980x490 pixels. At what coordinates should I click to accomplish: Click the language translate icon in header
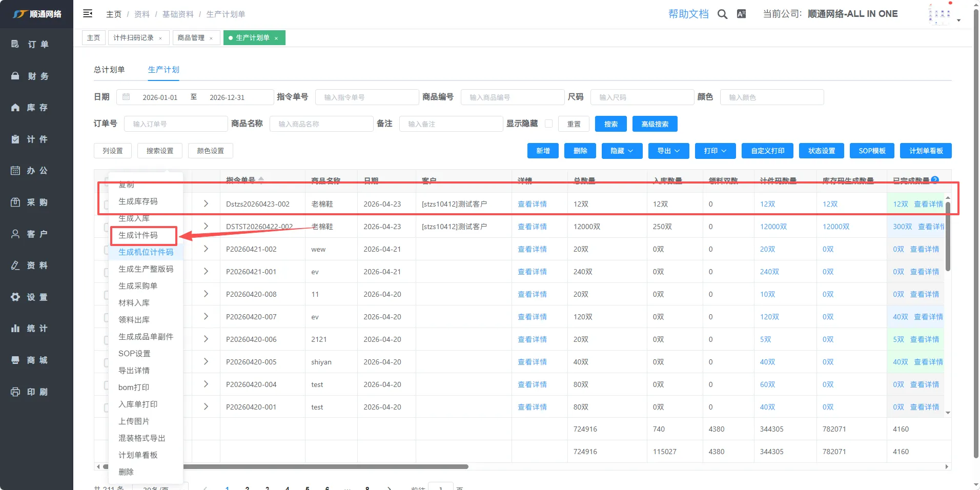[741, 14]
